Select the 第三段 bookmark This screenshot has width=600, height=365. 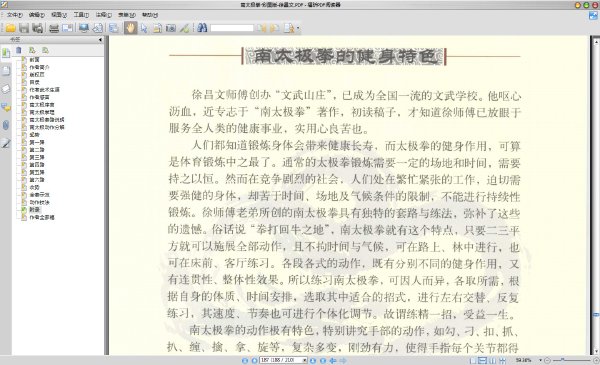click(x=37, y=157)
